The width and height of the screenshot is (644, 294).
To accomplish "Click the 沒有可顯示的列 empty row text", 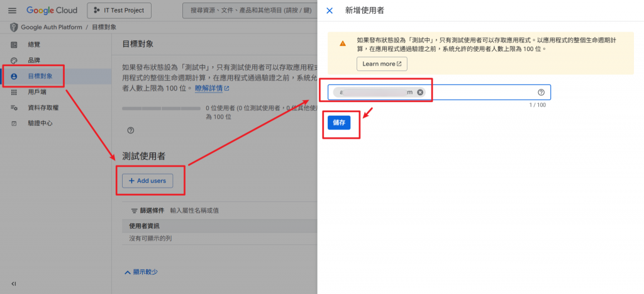I will [x=150, y=239].
